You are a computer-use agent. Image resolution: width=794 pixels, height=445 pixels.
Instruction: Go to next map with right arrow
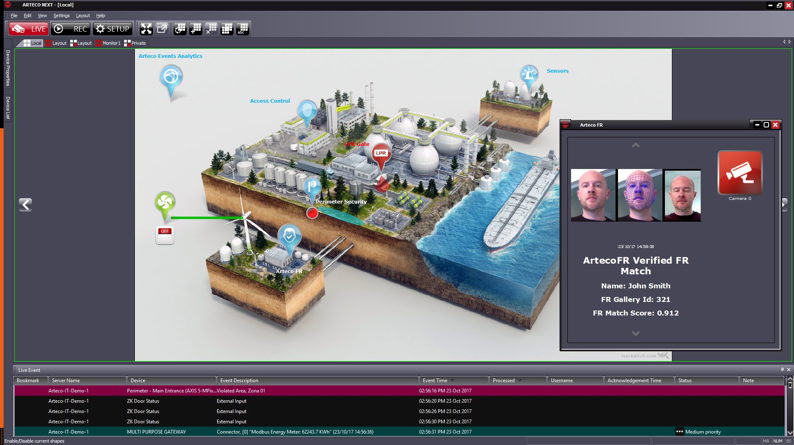[x=784, y=204]
